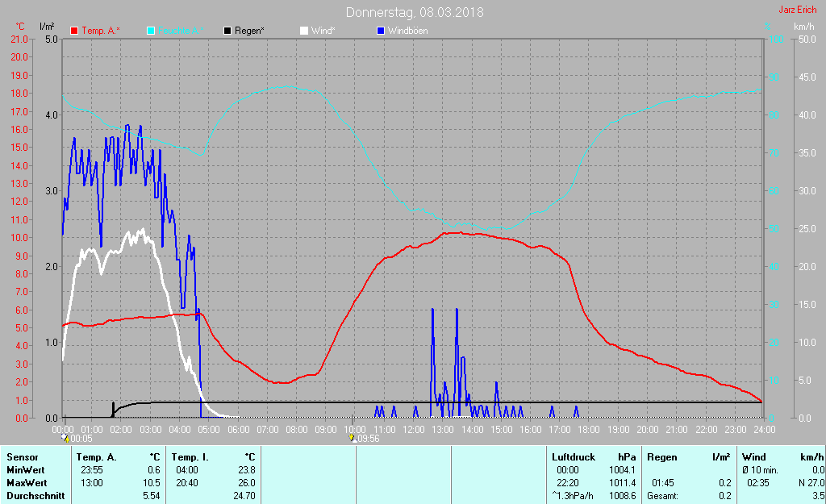Click the '23:55' minimum time cell
The height and width of the screenshot is (504, 826).
(92, 470)
